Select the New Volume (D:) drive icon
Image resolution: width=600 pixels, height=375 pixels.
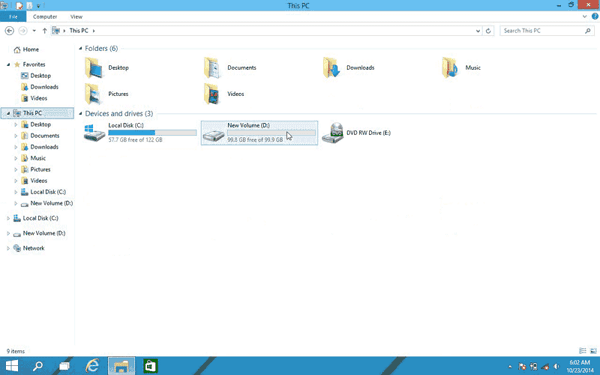(214, 135)
